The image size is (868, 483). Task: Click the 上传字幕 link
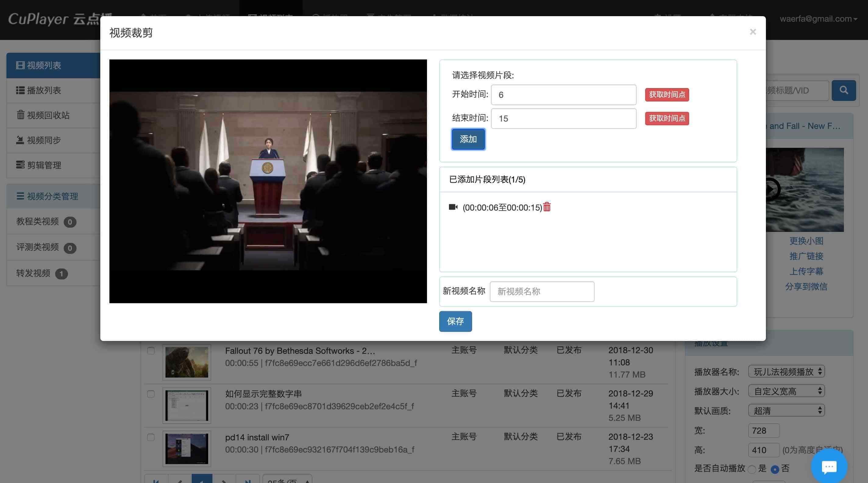pyautogui.click(x=806, y=271)
